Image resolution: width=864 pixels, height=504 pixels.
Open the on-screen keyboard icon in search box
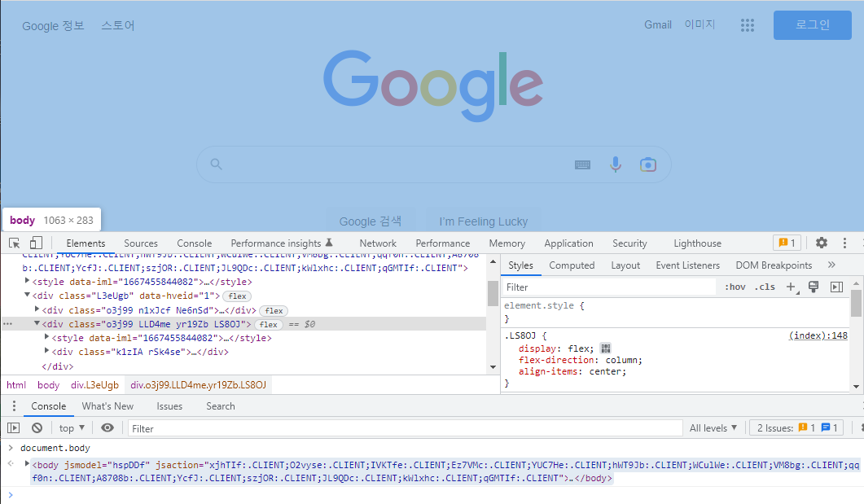[582, 164]
